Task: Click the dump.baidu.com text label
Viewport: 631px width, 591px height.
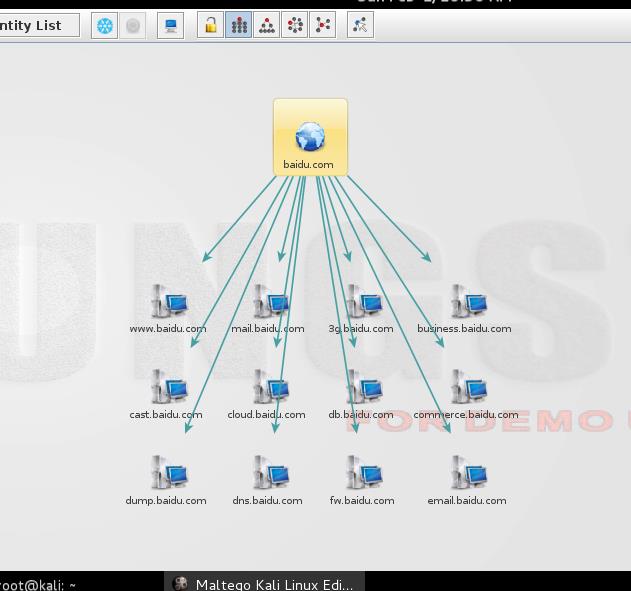Action: (166, 500)
